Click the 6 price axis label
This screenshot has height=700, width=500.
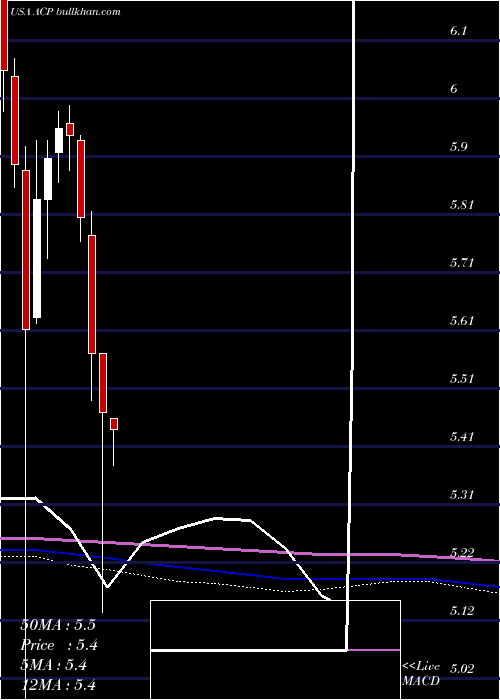(454, 88)
